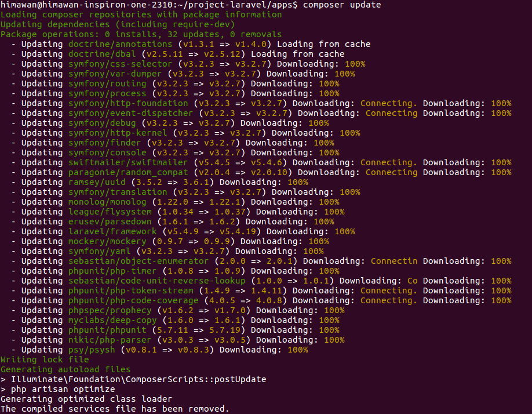This screenshot has height=414, width=532.
Task: Click 'Loading from cache' on doctrine/annotations line
Action: point(324,45)
